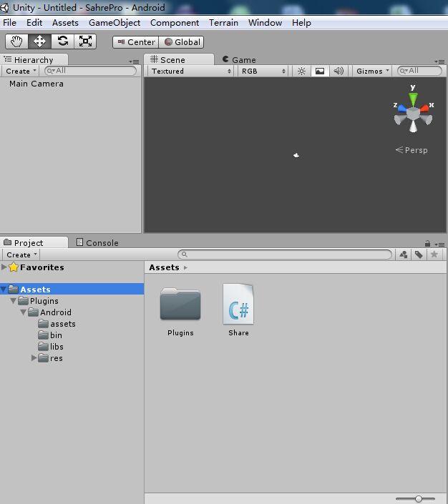Select the Plugins folder in tree

(x=39, y=301)
